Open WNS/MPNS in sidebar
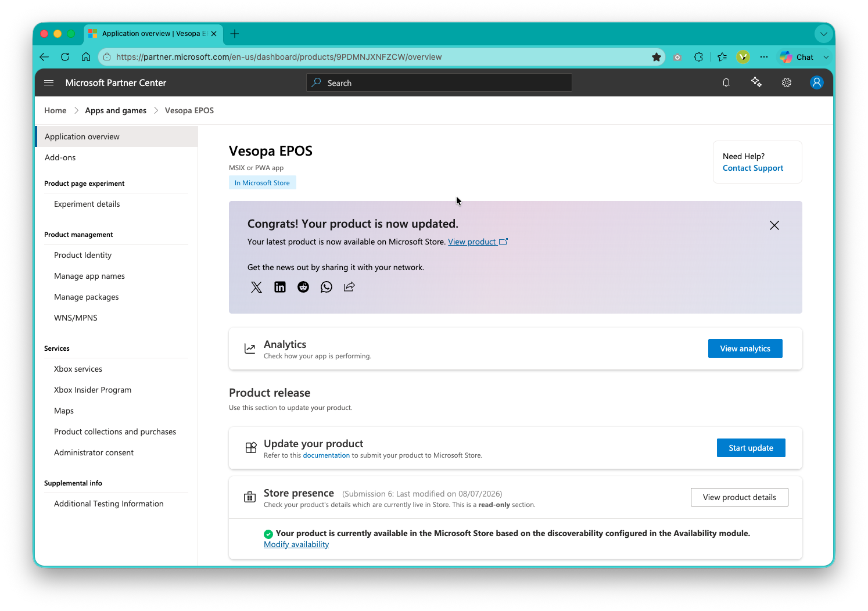The width and height of the screenshot is (868, 611). click(x=76, y=318)
